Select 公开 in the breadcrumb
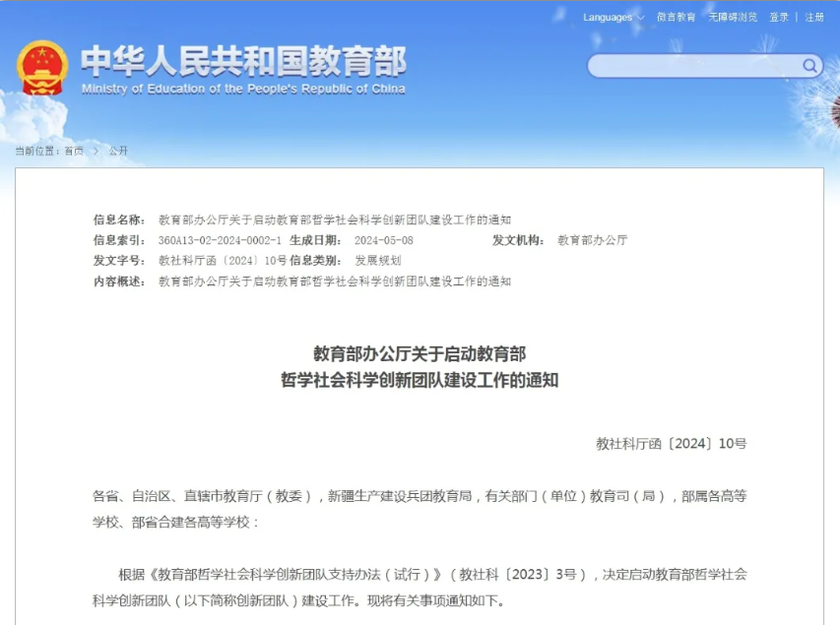Screen dimensions: 840x625 point(116,152)
